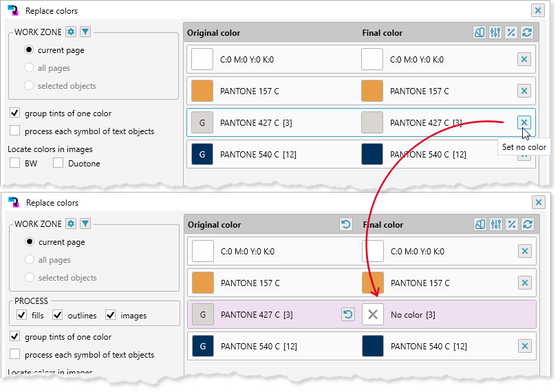Select original PANTONE 427 C [3] label, upper dialog

[x=256, y=123]
